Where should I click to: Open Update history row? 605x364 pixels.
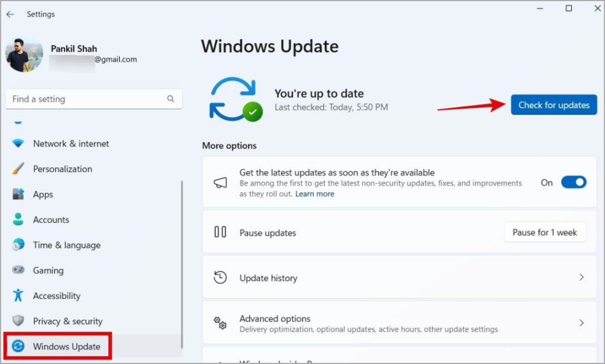pyautogui.click(x=399, y=278)
